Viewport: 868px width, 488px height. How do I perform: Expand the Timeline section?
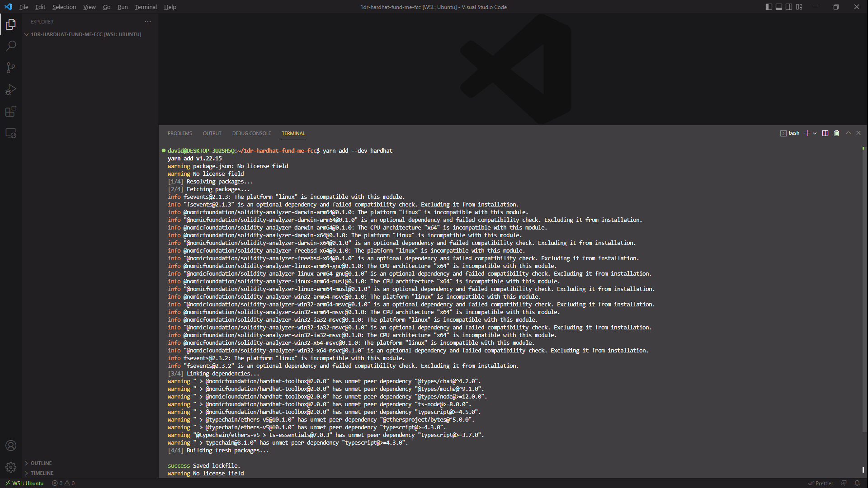42,473
